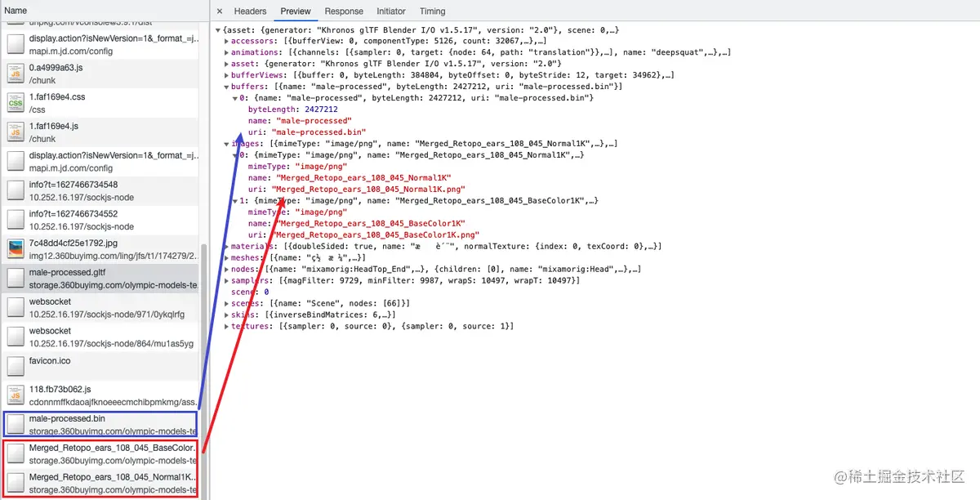This screenshot has width=980, height=500.
Task: Collapse the buffers array
Action: [x=227, y=87]
